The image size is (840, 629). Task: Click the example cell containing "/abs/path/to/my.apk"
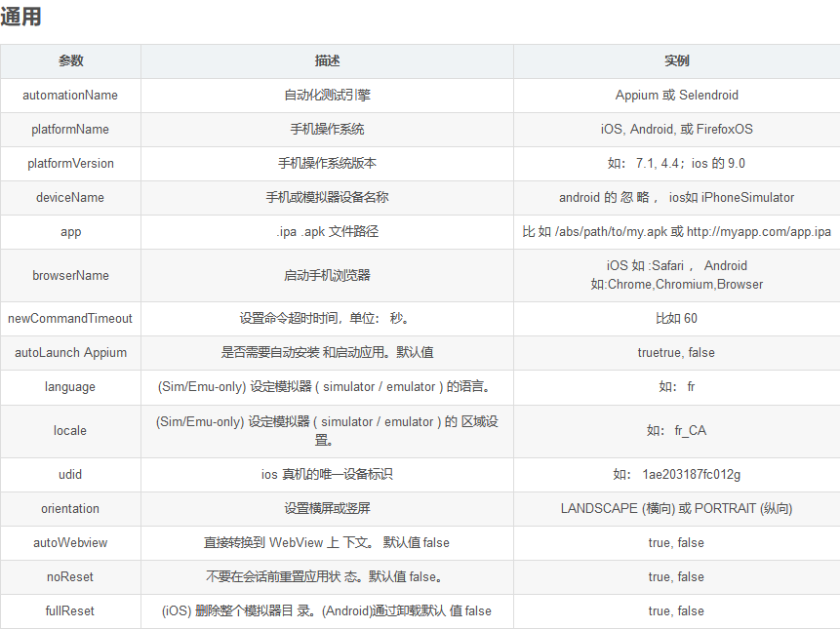pos(677,232)
